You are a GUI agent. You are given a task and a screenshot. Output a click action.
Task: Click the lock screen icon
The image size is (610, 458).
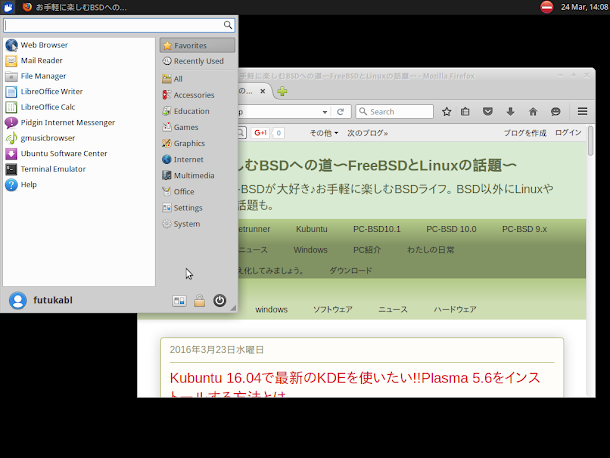pos(200,300)
